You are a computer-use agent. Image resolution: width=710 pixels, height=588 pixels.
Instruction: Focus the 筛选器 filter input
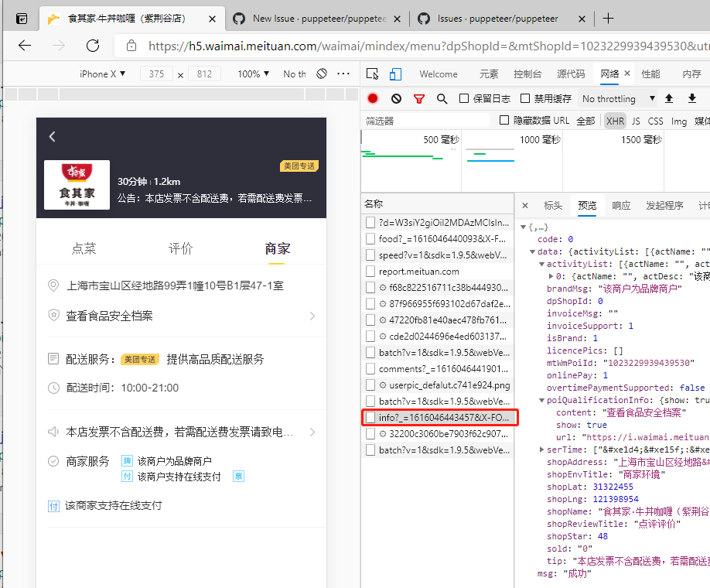[x=427, y=121]
